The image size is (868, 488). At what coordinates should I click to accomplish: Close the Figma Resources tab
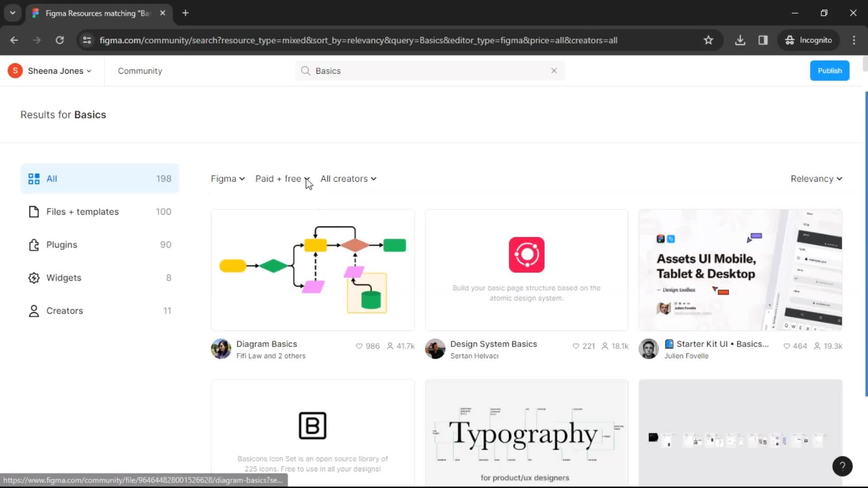163,13
